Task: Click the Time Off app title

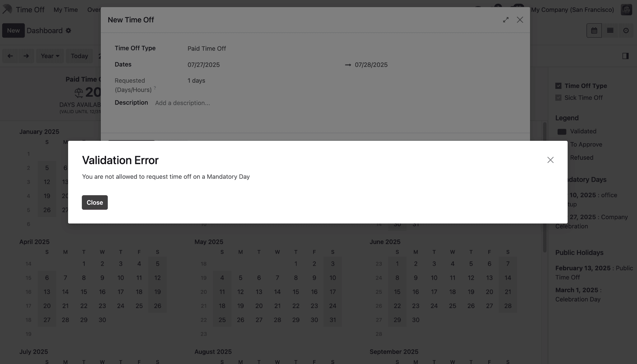Action: [x=30, y=10]
